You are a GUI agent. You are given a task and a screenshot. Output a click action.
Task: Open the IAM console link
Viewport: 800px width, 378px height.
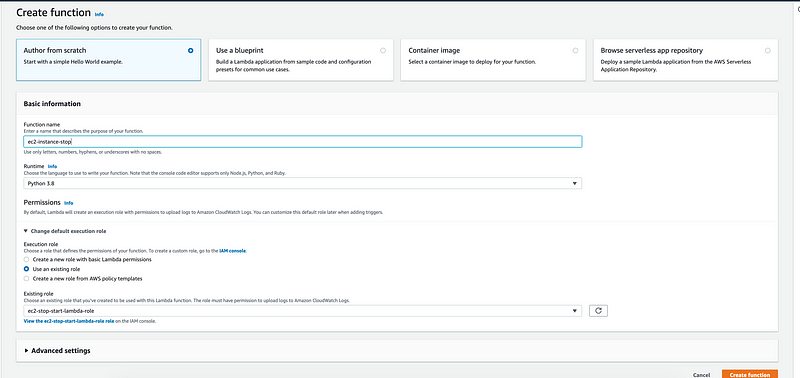coord(233,251)
